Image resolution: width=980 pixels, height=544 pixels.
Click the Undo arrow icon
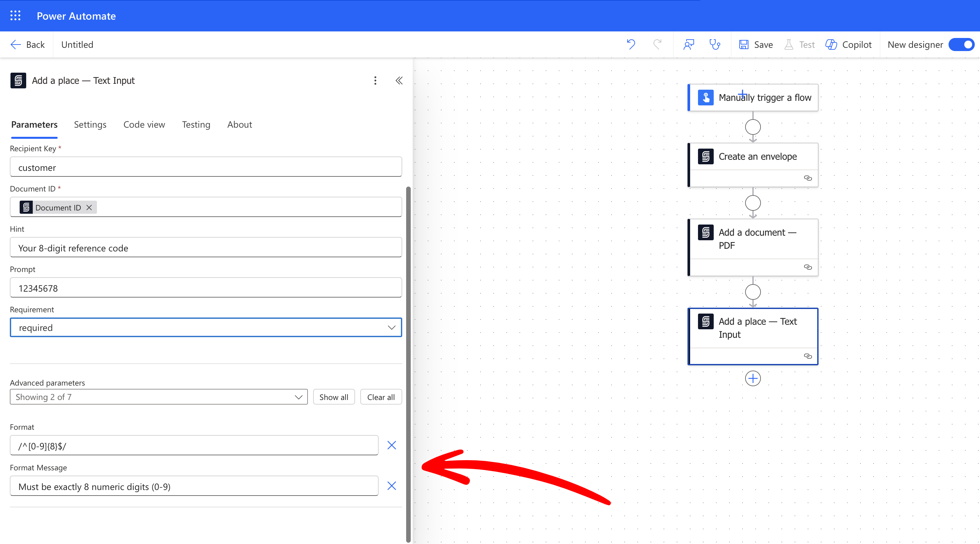coord(631,45)
